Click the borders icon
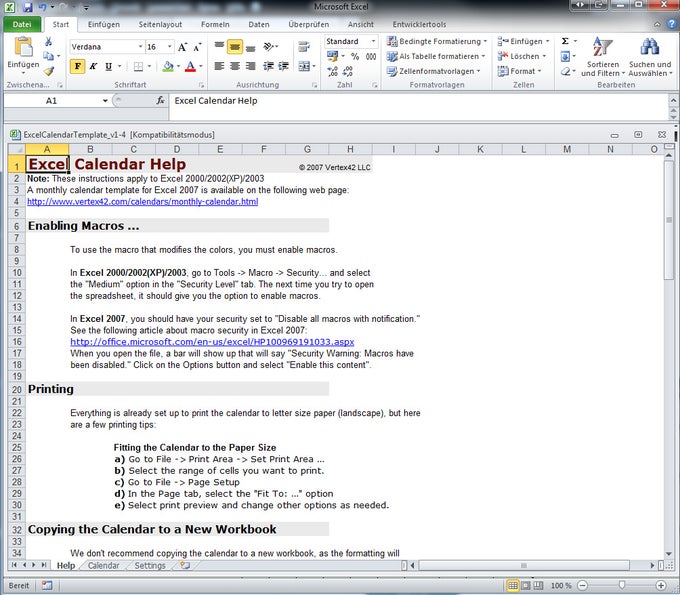The width and height of the screenshot is (680, 595). click(138, 66)
